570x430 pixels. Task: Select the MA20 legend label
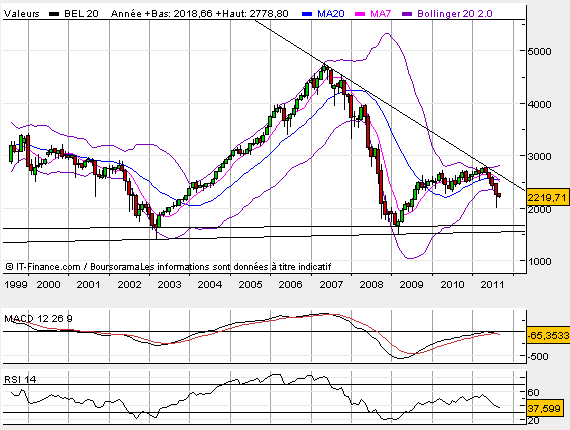330,14
